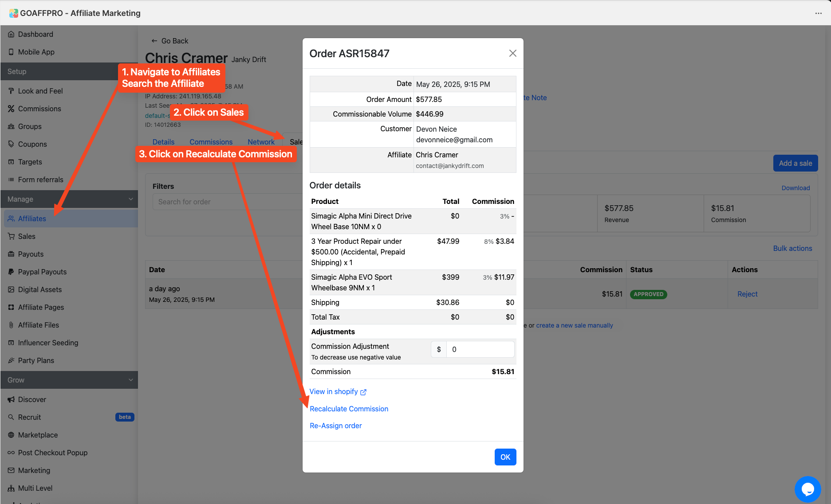This screenshot has width=831, height=504.
Task: Switch to the Commissions tab
Action: click(211, 142)
